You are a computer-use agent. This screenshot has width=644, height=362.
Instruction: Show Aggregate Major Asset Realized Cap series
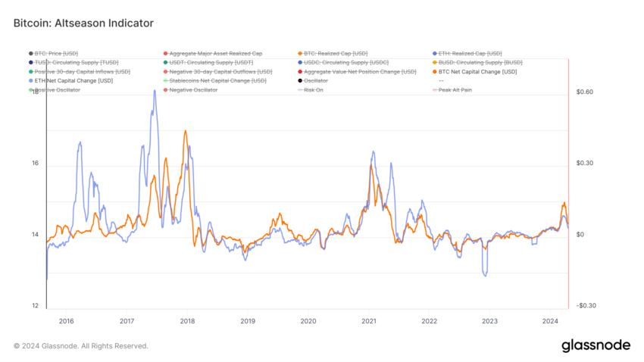click(213, 53)
